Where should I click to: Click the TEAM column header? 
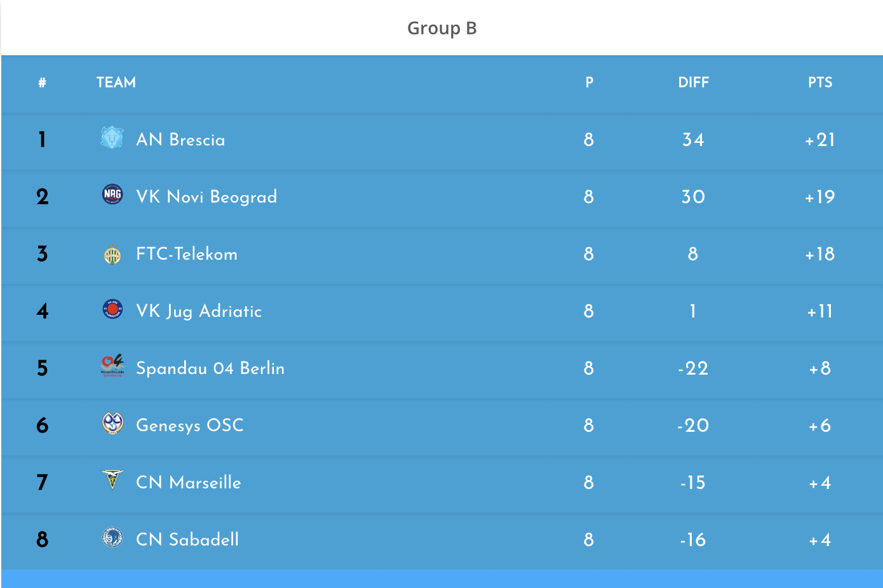tap(116, 83)
